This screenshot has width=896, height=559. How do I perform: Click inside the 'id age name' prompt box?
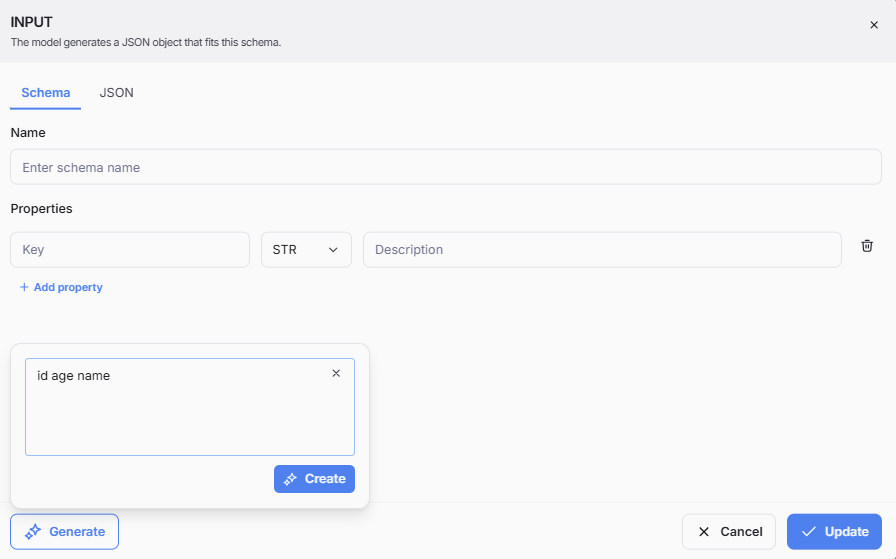190,407
